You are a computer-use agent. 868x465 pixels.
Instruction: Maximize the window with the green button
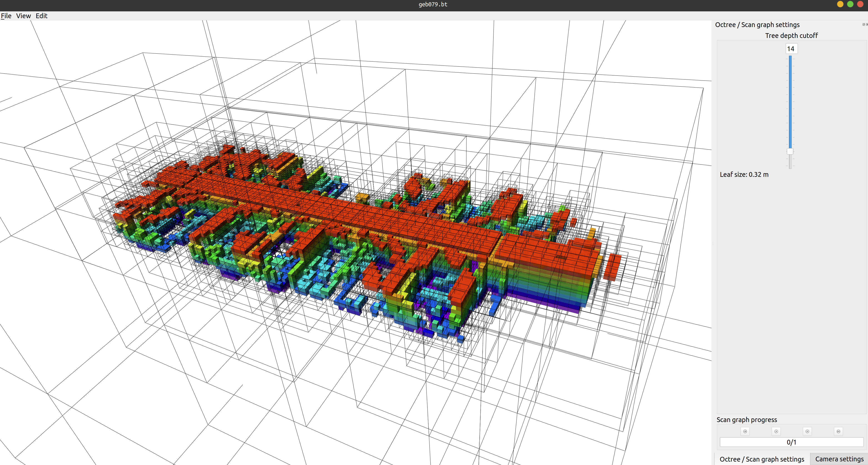point(850,4)
